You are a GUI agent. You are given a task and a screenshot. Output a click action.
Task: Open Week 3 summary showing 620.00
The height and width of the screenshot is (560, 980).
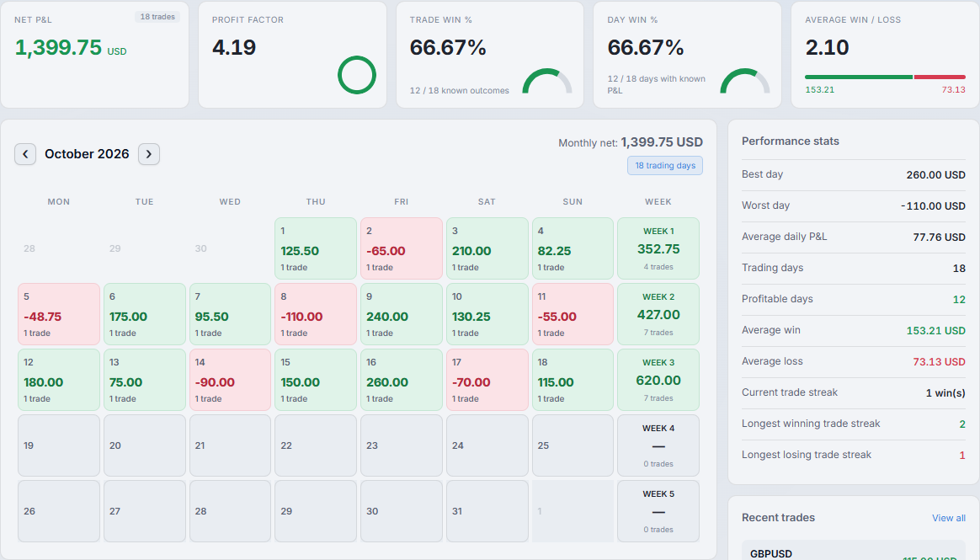point(658,380)
